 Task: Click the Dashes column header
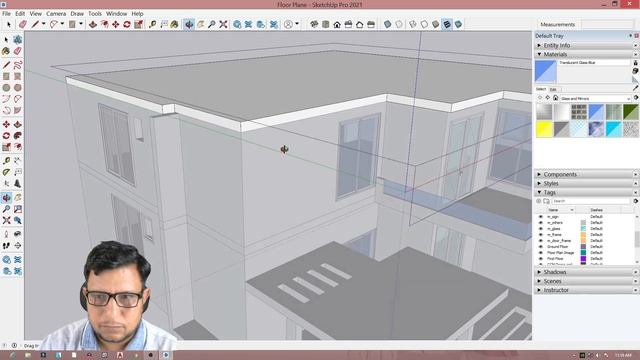pyautogui.click(x=605, y=210)
